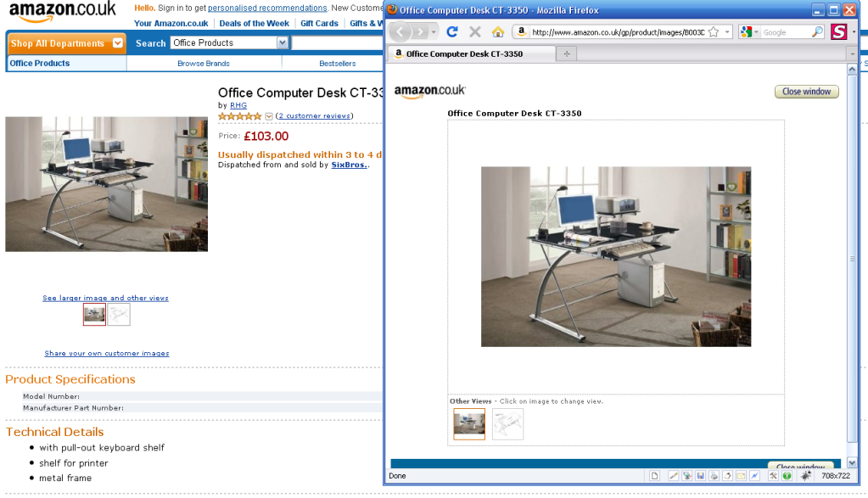Click the floppy disk save icon in status bar
Viewport: 868px width, 498px height.
pyautogui.click(x=700, y=476)
